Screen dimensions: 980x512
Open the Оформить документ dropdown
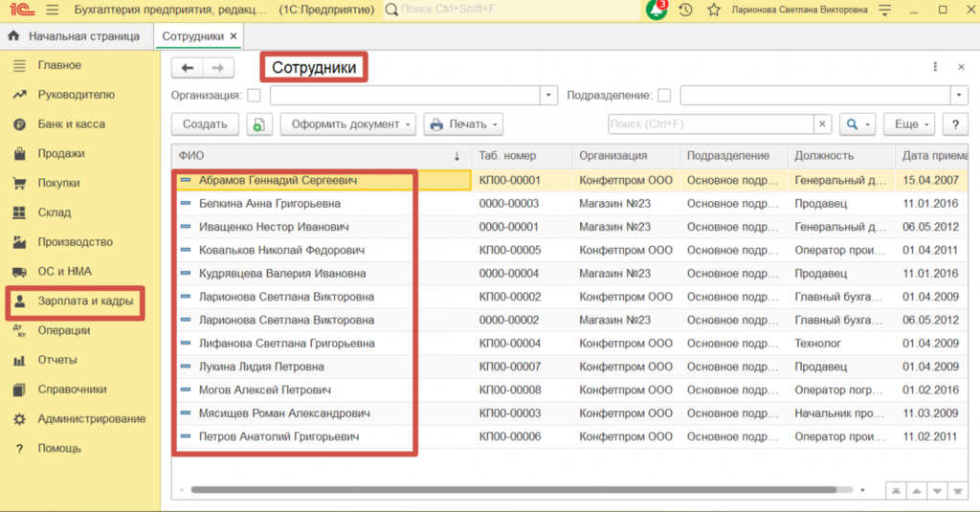pos(348,124)
